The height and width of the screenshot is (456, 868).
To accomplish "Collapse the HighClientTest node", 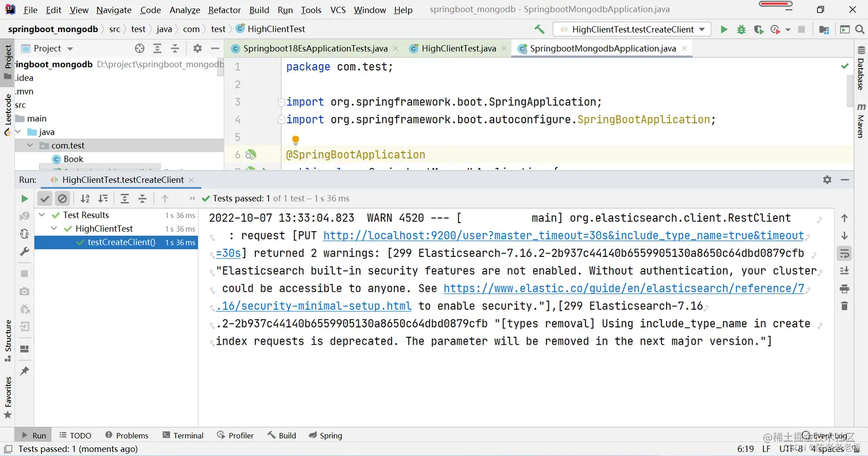I will [54, 229].
